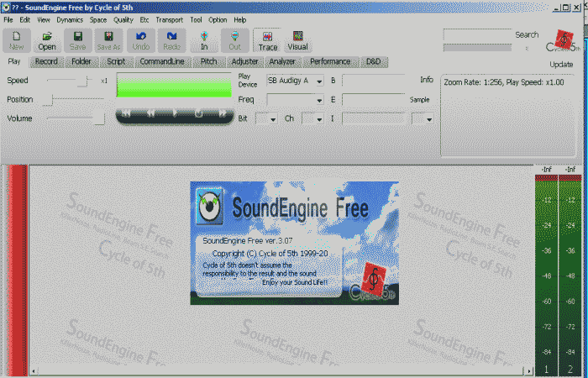Image resolution: width=588 pixels, height=378 pixels.
Task: Click the Save As toolbar icon
Action: click(109, 40)
